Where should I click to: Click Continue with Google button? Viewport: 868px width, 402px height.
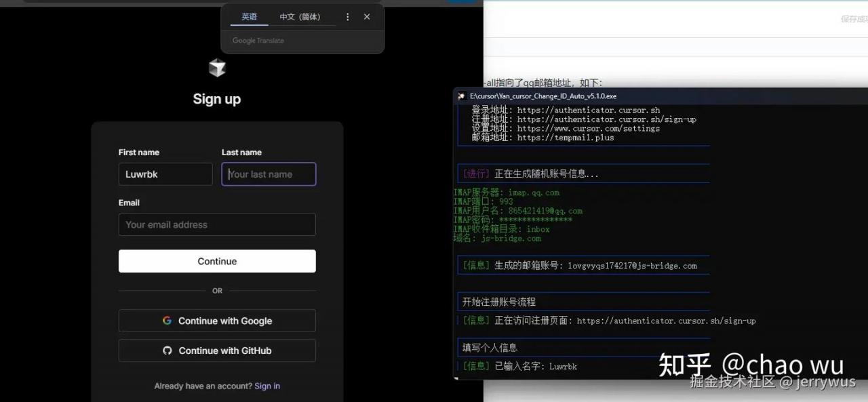217,321
